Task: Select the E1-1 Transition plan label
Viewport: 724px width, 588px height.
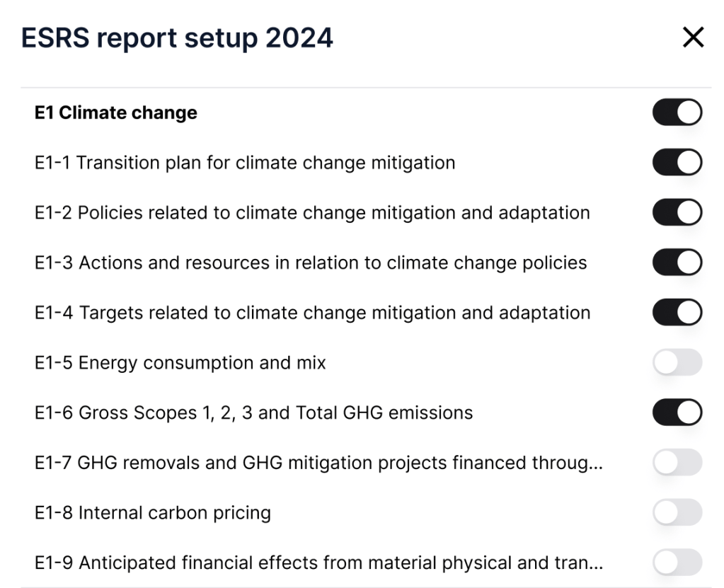Action: point(244,163)
